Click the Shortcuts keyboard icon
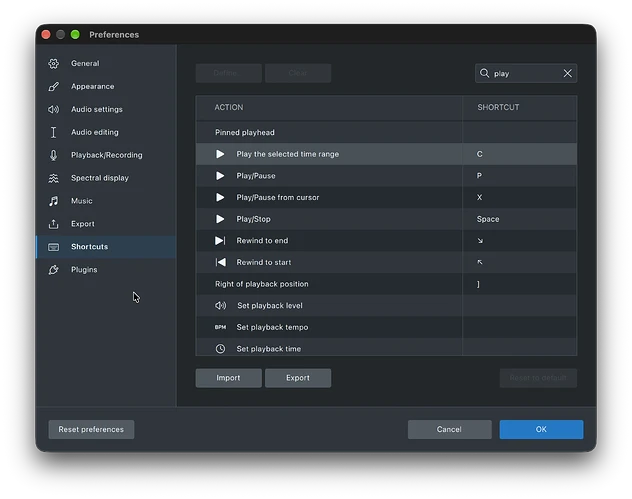632x499 pixels. 54,247
